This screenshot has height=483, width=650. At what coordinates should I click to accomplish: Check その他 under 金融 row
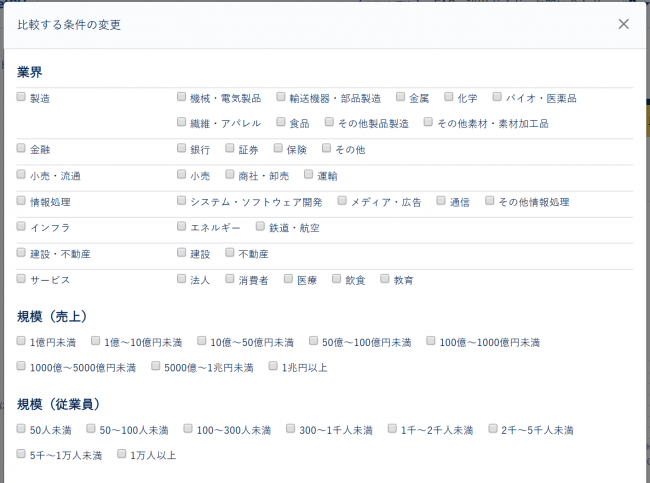[x=327, y=148]
